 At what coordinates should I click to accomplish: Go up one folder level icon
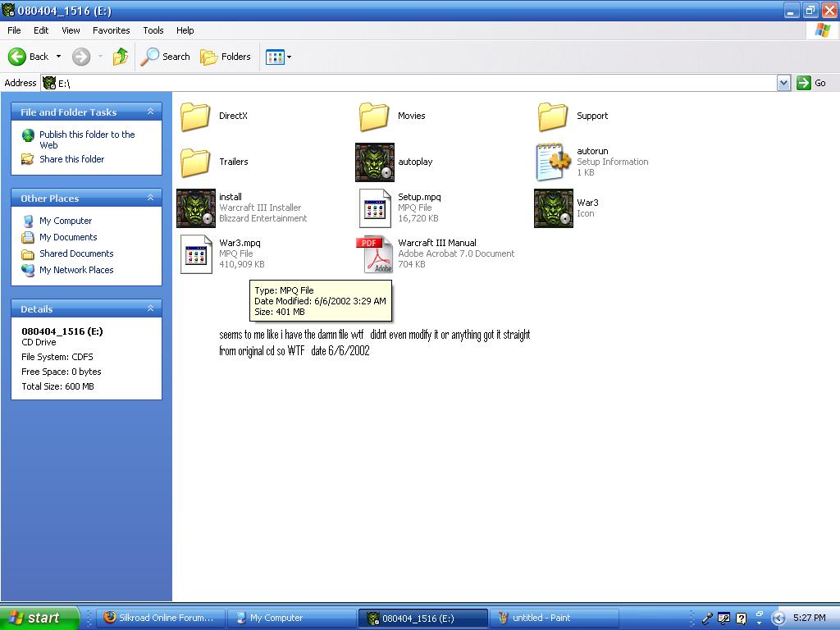[121, 57]
